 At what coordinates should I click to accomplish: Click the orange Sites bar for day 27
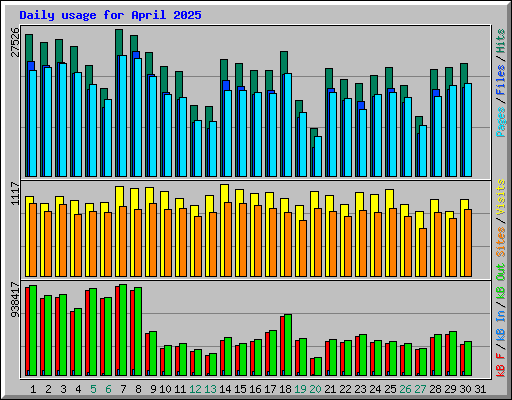pos(423,252)
